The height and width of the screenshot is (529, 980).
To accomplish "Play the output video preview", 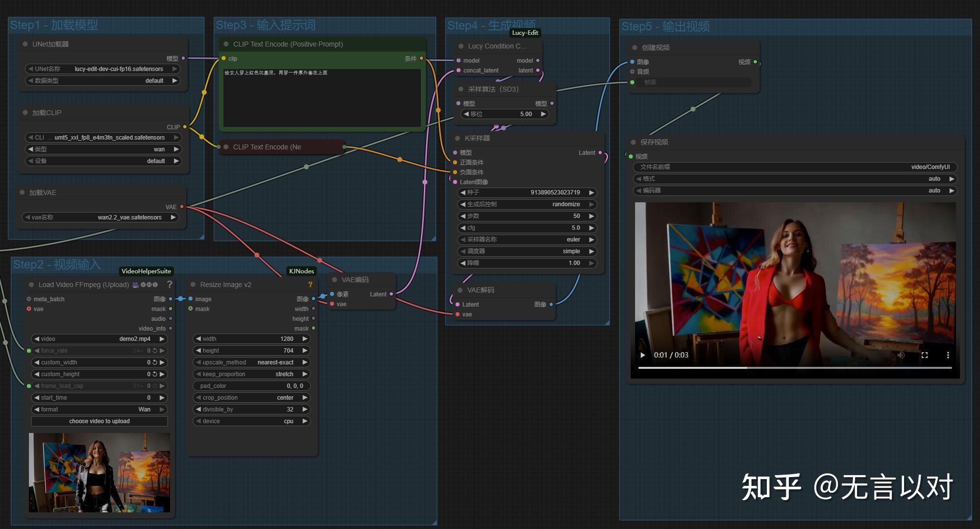I will coord(642,355).
